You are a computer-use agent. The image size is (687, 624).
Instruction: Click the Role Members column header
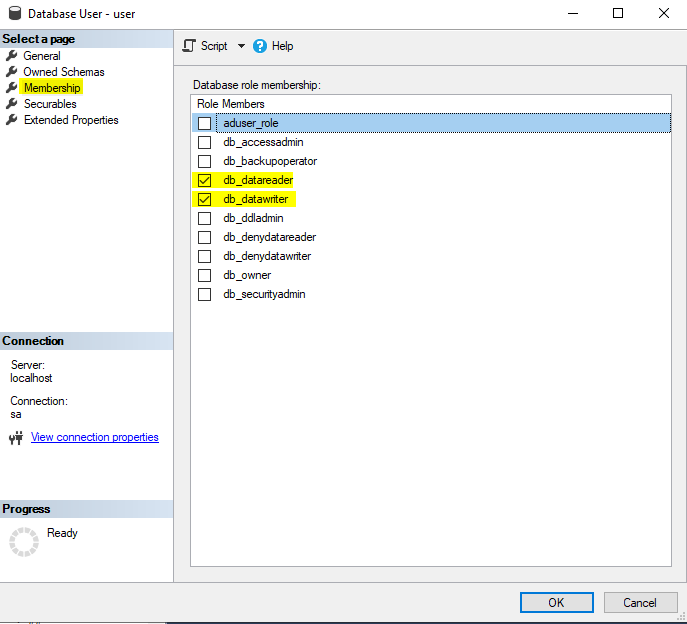coord(230,104)
